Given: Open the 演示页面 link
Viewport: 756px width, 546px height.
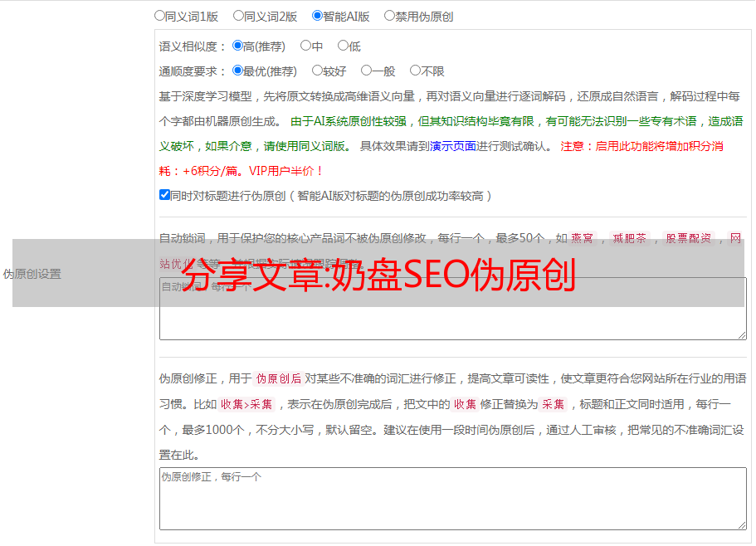Looking at the screenshot, I should [x=452, y=146].
